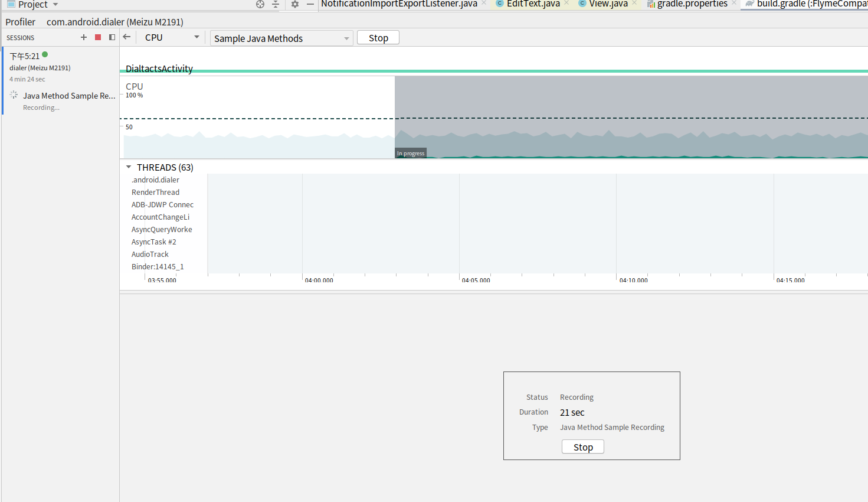Click the recording spinner icon in Sessions
Image resolution: width=868 pixels, height=502 pixels.
coord(14,94)
